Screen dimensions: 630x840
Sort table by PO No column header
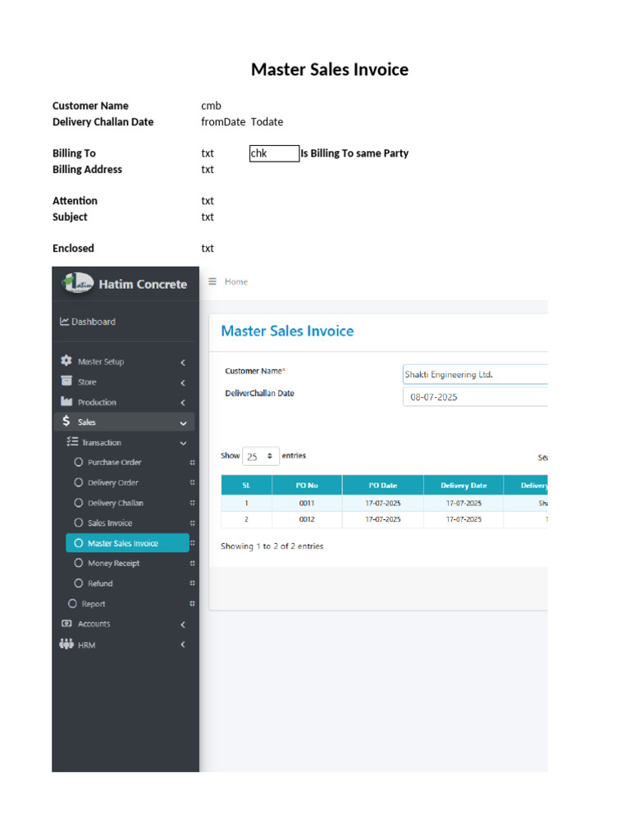pyautogui.click(x=307, y=485)
